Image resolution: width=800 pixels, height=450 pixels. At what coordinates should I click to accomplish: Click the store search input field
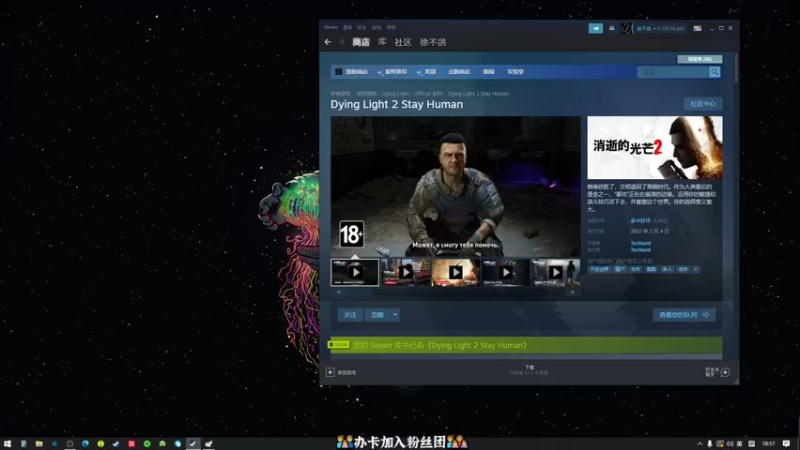[x=673, y=72]
